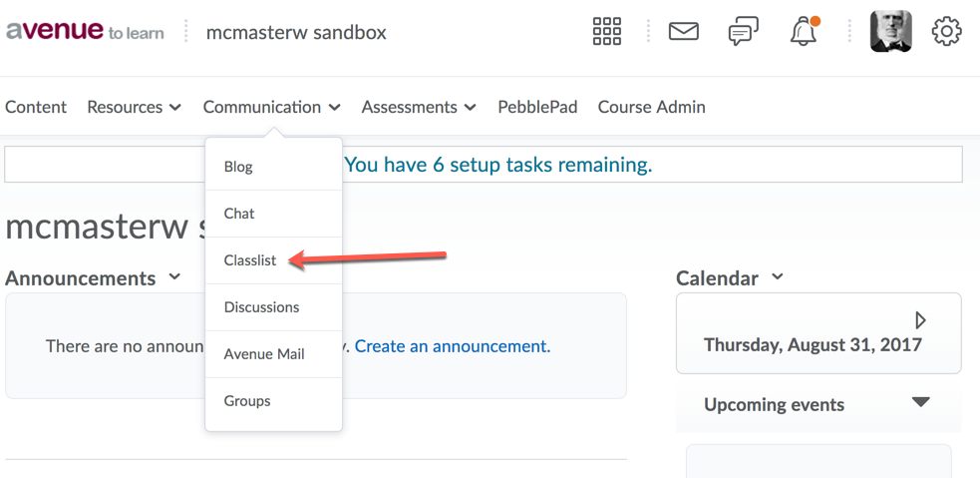Image resolution: width=980 pixels, height=478 pixels.
Task: Open the Announcements actions chevron
Action: point(175,276)
